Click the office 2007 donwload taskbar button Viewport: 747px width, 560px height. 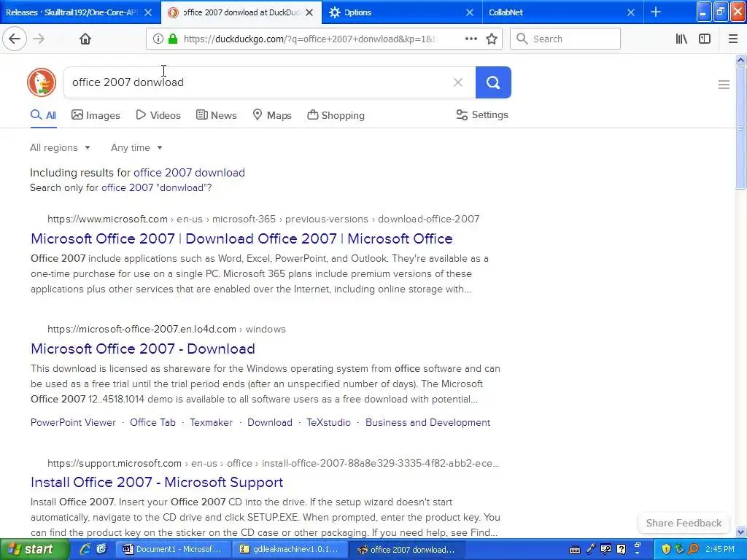pyautogui.click(x=406, y=550)
